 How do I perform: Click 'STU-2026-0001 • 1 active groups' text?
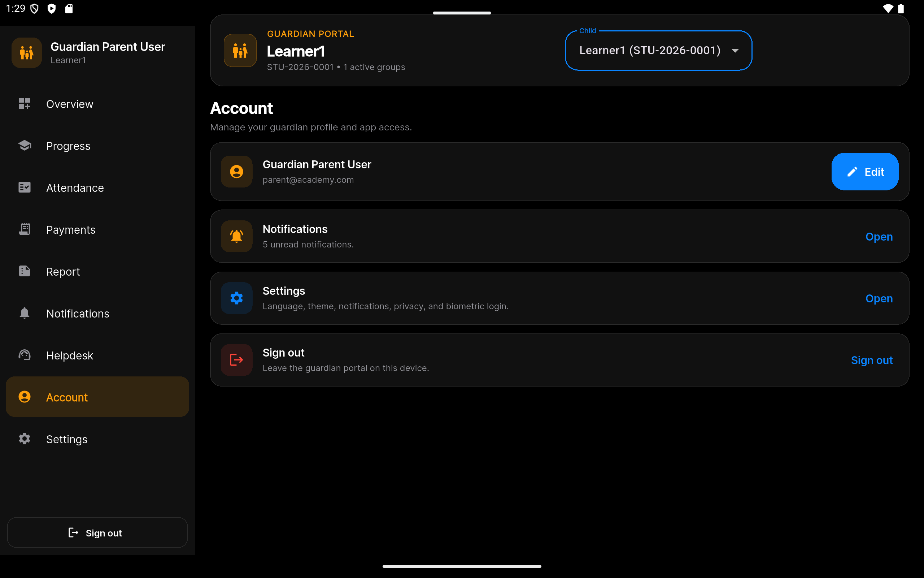pos(336,67)
